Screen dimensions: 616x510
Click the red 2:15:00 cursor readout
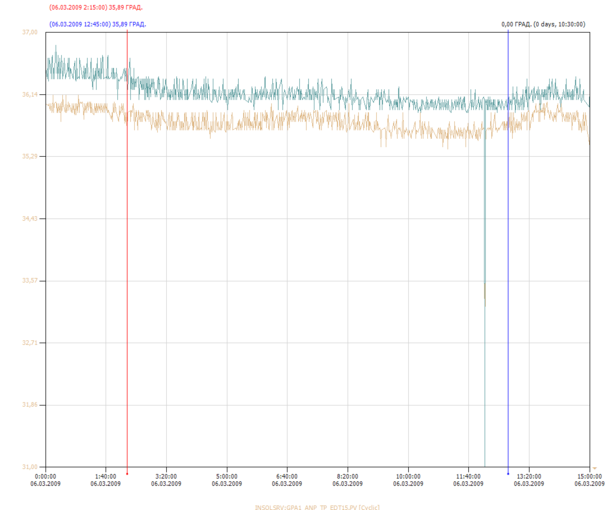coord(96,7)
